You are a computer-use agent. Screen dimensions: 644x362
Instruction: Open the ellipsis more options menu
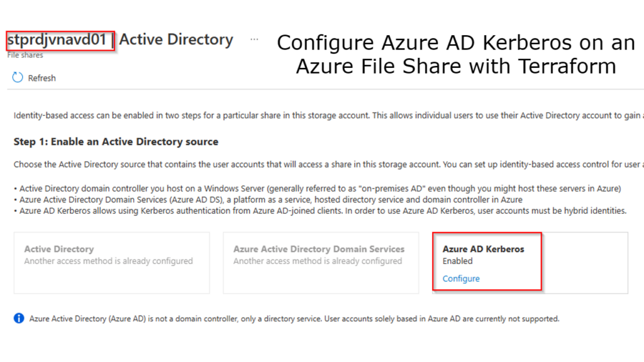tap(254, 40)
